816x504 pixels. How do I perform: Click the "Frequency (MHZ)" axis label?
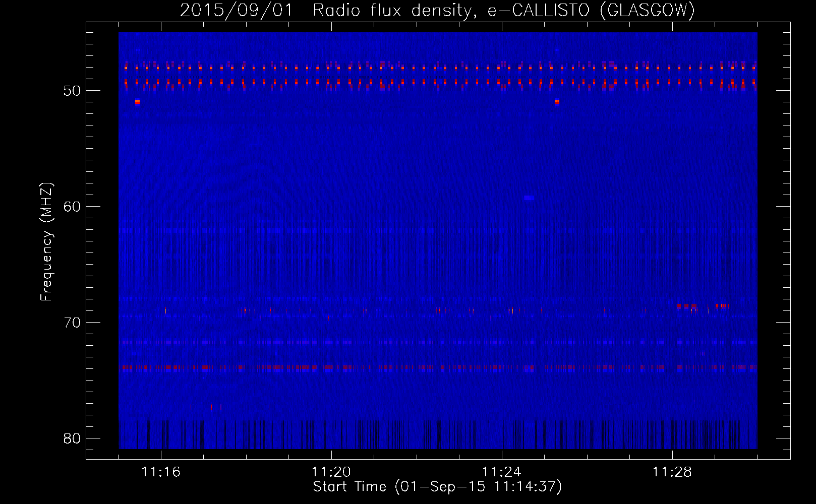46,242
